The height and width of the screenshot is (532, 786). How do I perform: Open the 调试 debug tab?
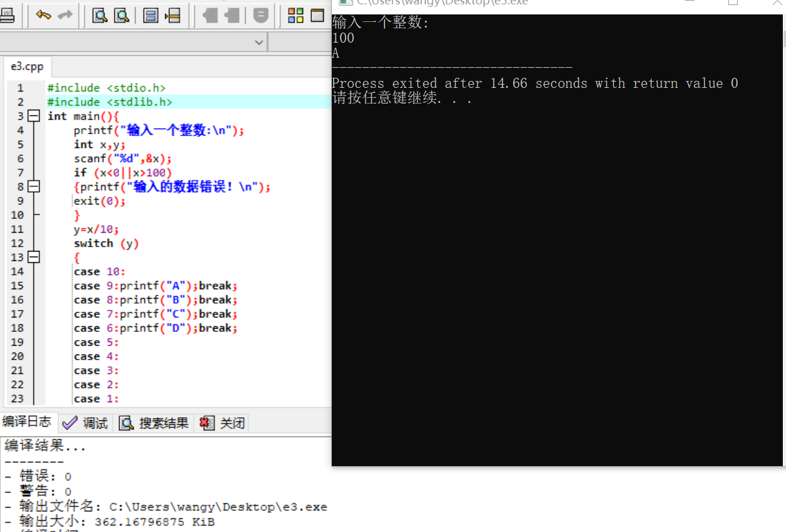pos(86,423)
